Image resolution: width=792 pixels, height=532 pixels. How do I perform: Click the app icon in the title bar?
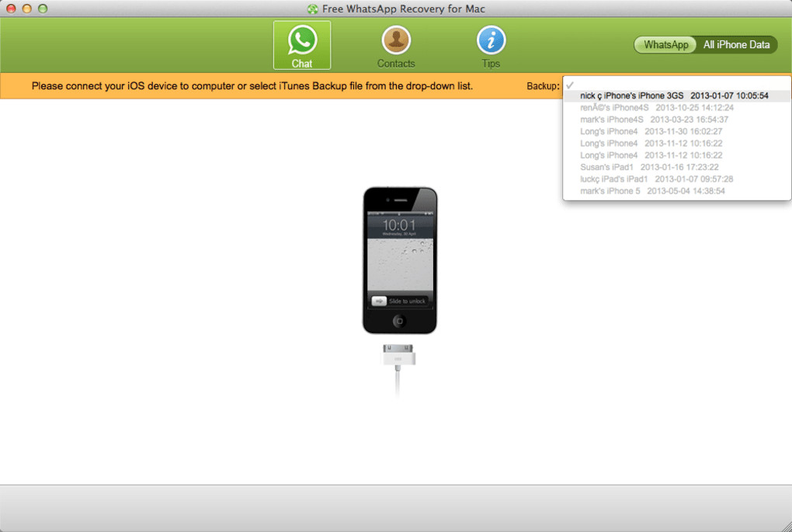click(313, 9)
